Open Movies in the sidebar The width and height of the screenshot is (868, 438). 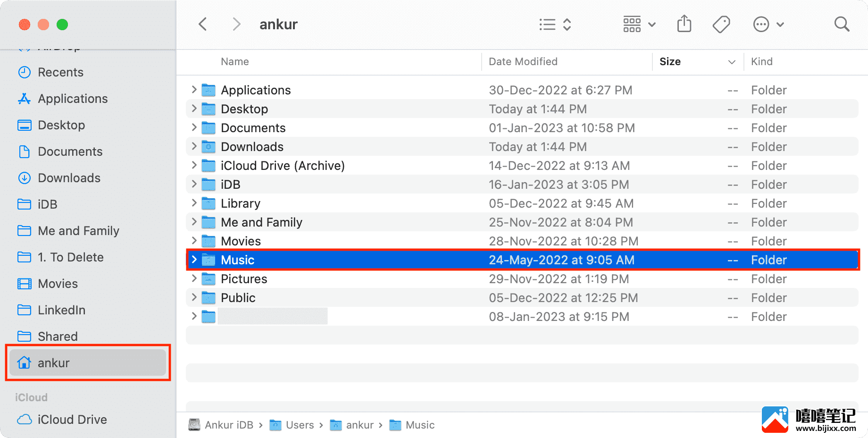(x=48, y=284)
